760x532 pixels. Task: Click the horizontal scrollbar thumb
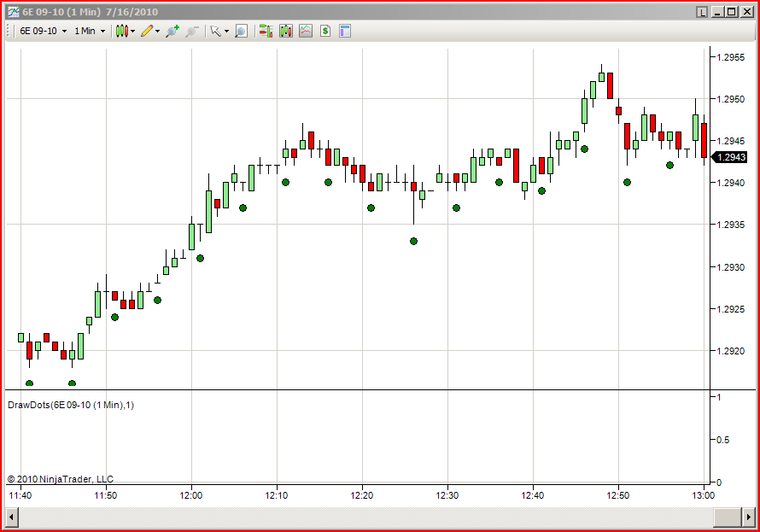point(728,517)
